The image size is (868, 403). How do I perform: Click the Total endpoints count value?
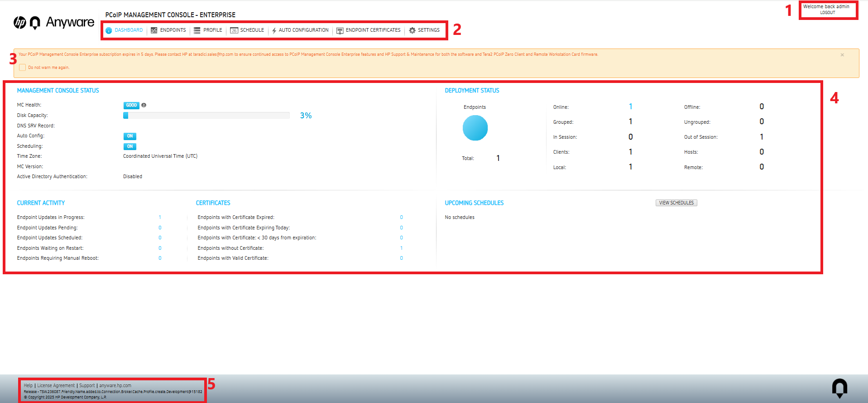pos(498,158)
